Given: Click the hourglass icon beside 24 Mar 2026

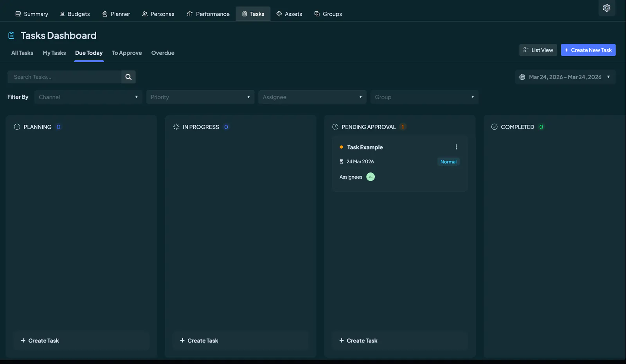Looking at the screenshot, I should [x=341, y=161].
